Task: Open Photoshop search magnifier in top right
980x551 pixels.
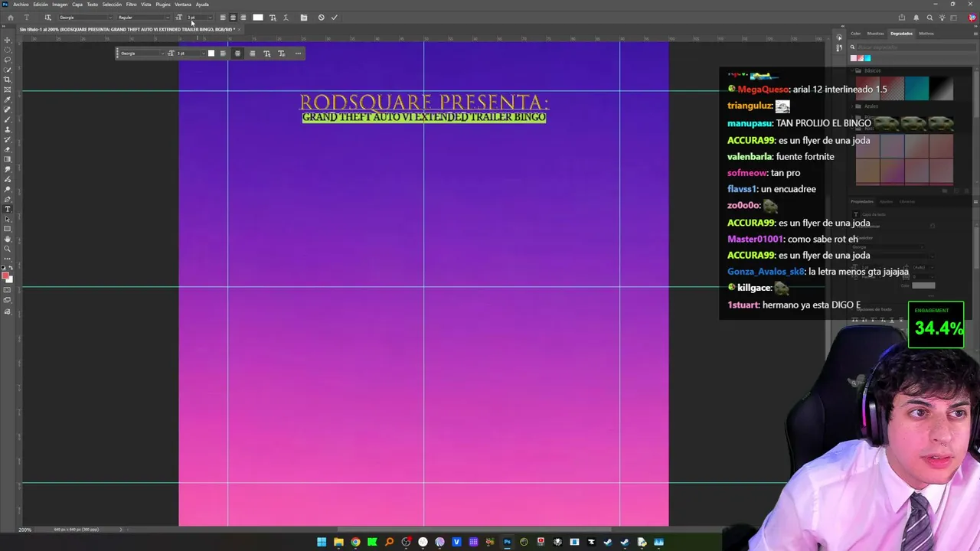Action: click(x=929, y=18)
